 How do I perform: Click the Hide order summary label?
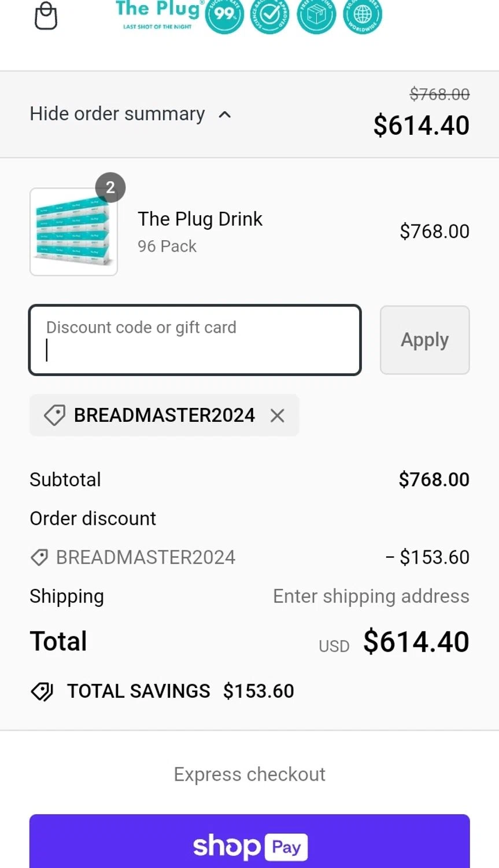[x=117, y=114]
